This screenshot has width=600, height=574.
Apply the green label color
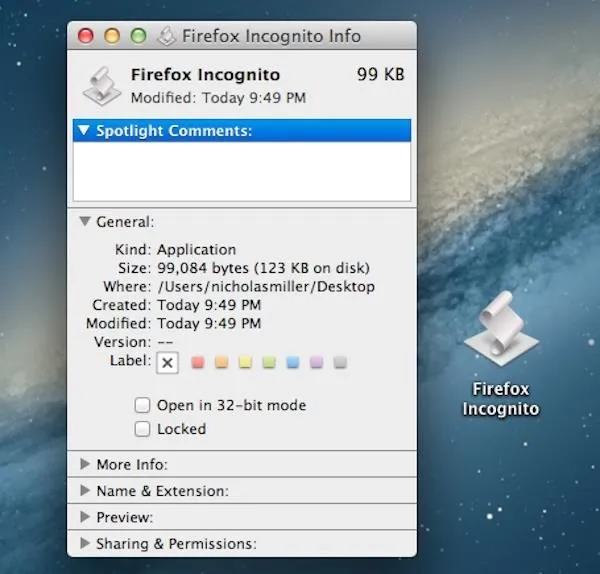(269, 362)
